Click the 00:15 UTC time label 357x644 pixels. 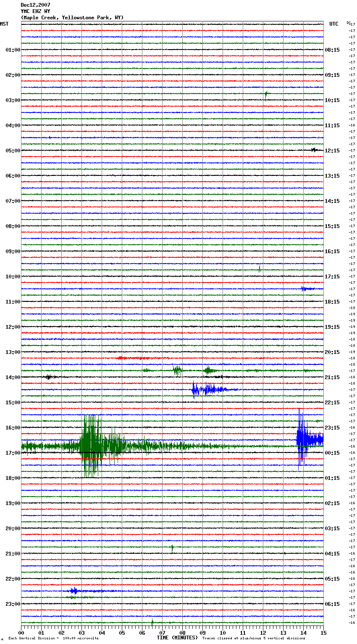(x=332, y=453)
